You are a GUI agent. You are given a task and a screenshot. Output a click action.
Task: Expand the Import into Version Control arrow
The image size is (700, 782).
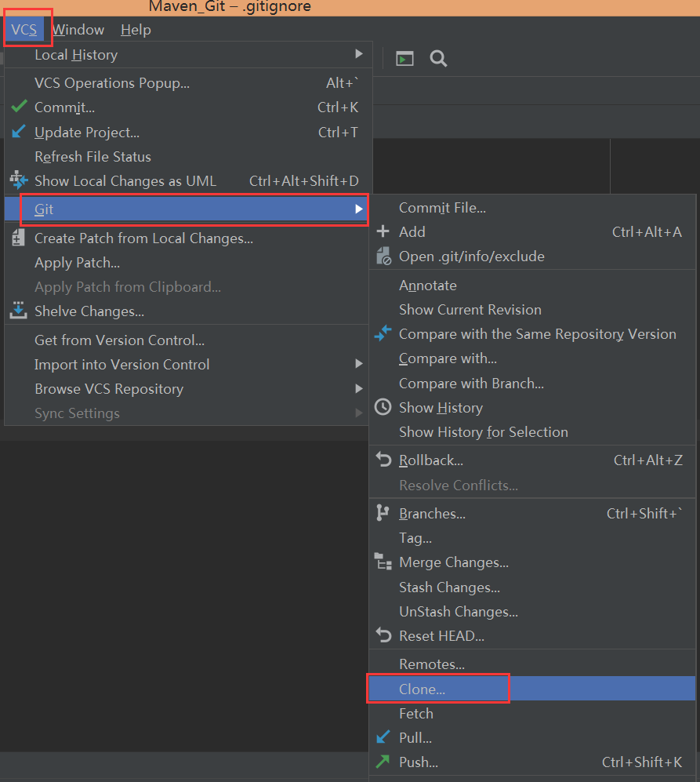358,364
